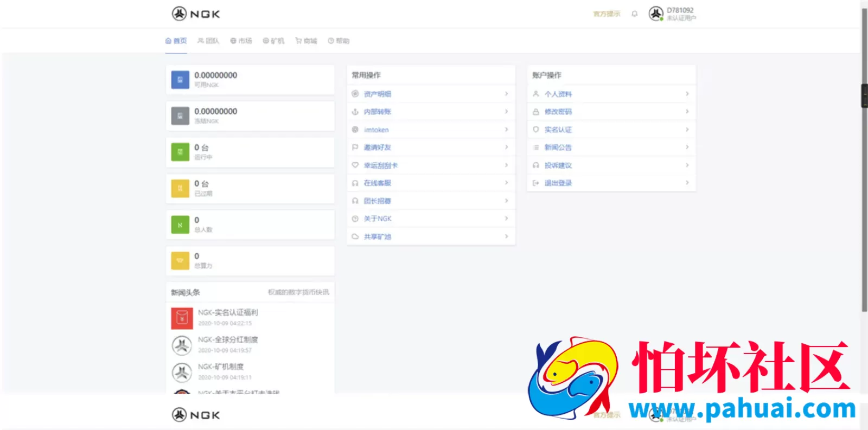The image size is (868, 430).
Task: Click the 官方提示 link in header
Action: pyautogui.click(x=607, y=14)
